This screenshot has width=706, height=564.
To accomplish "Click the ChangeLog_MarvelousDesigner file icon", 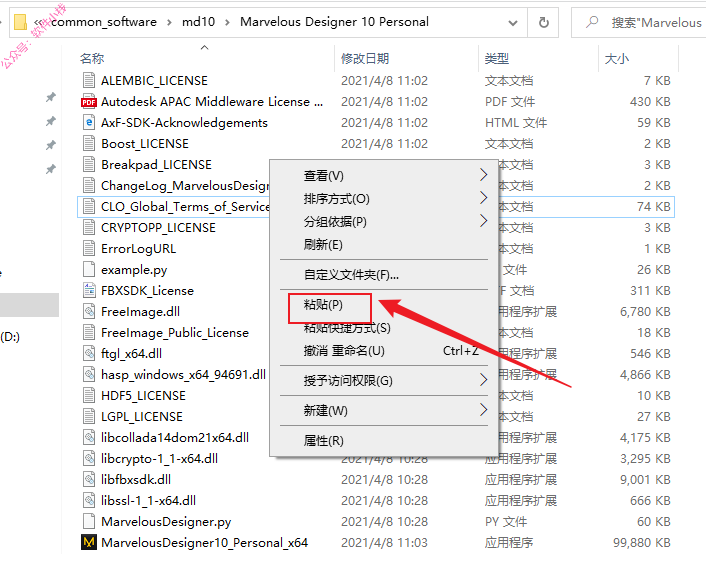I will [x=89, y=186].
